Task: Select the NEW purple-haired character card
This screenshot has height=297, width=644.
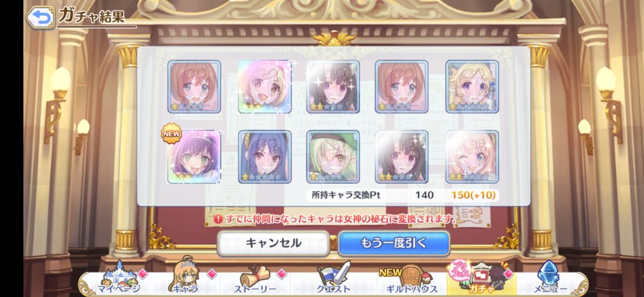Action: coord(194,156)
